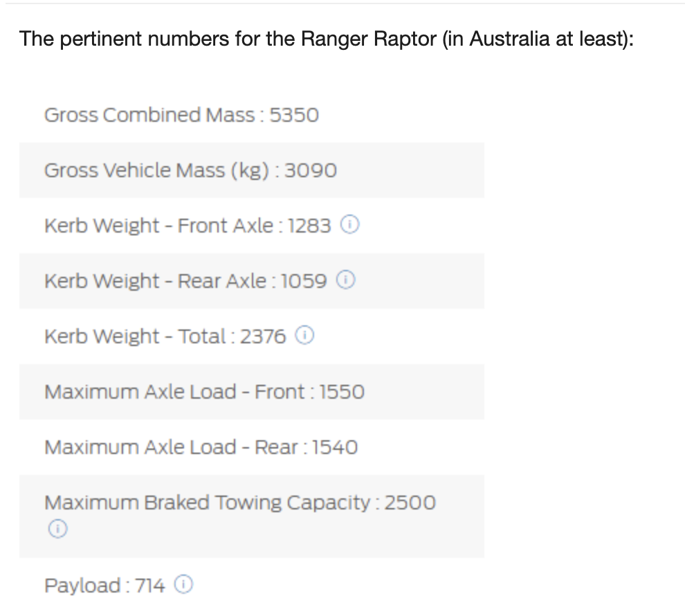Click the 5350 combined mass value
This screenshot has width=685, height=616.
(294, 115)
